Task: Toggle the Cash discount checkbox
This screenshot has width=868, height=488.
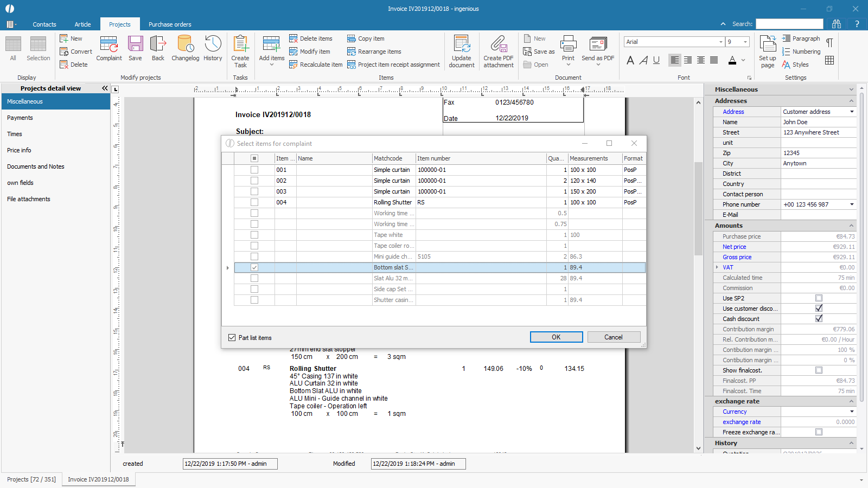Action: point(819,319)
